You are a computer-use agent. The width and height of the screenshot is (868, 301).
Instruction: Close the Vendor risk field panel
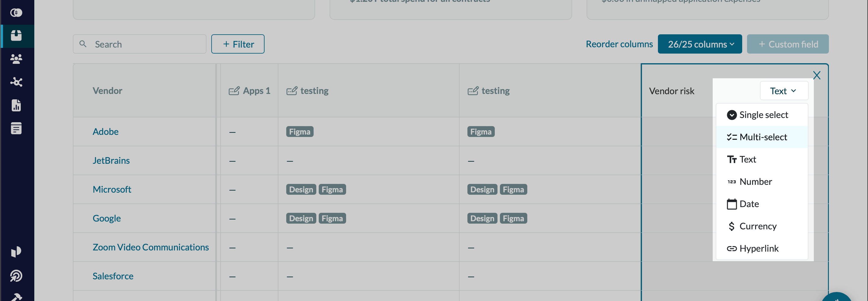point(817,75)
